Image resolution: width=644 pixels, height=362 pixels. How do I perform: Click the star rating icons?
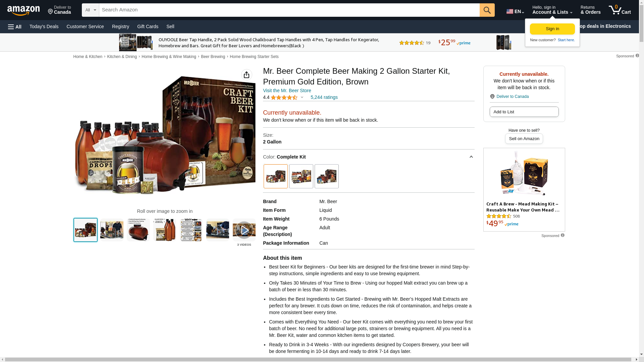pos(284,98)
